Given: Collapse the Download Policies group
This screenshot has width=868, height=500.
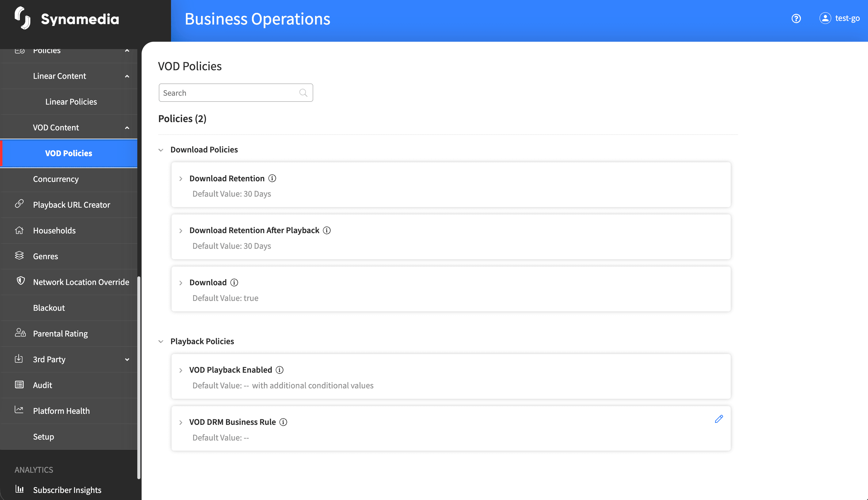Looking at the screenshot, I should click(161, 150).
